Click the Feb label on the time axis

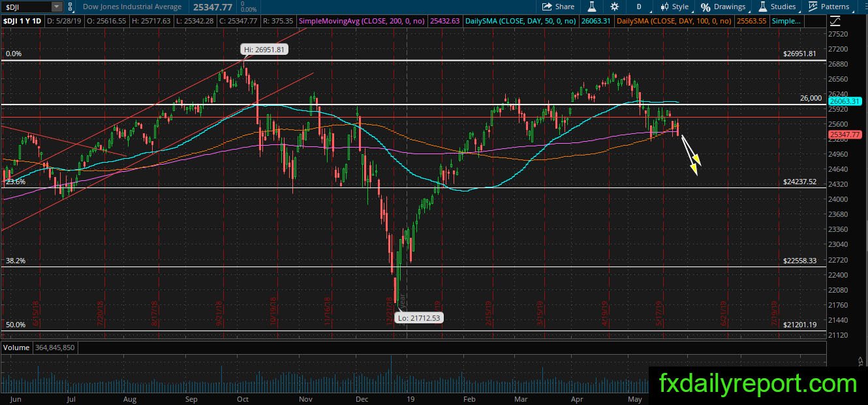469,398
